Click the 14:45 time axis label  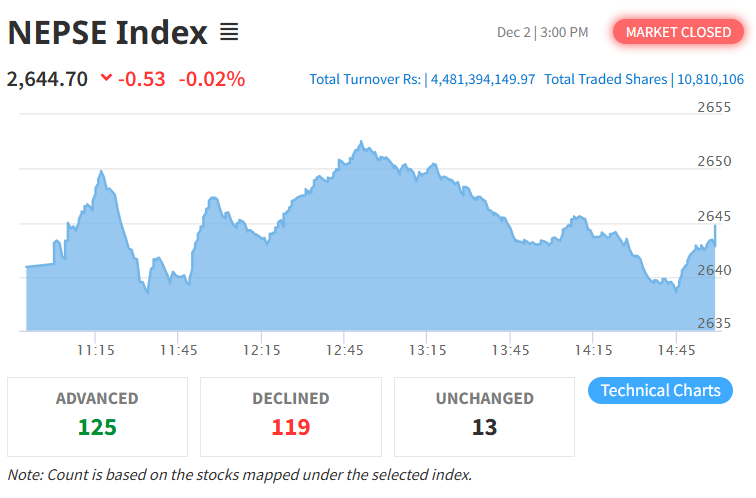pos(677,351)
